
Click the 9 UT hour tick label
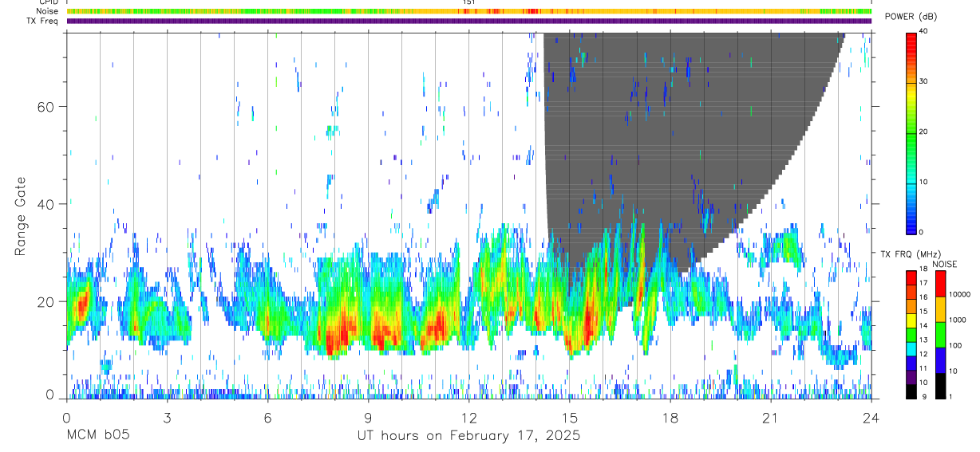368,417
